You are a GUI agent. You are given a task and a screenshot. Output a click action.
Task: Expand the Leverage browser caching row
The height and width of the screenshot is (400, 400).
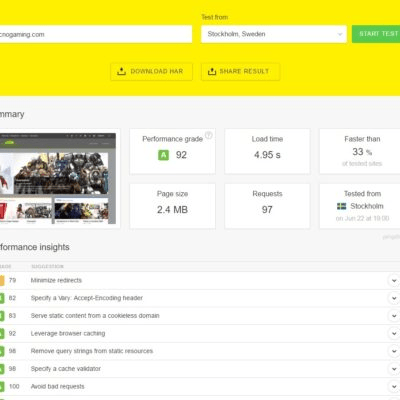click(394, 334)
